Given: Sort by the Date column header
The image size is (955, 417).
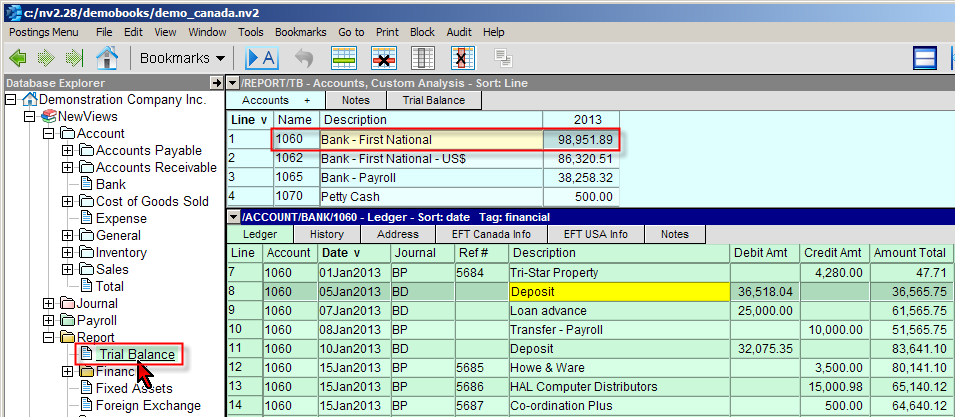Looking at the screenshot, I should [340, 253].
